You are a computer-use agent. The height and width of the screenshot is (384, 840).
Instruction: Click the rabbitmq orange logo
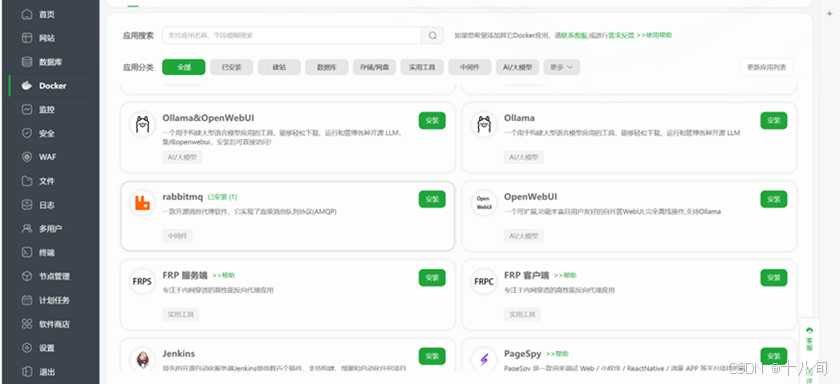(142, 203)
